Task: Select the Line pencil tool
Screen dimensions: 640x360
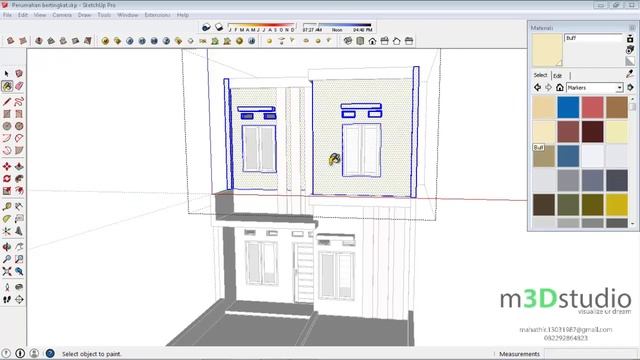Action: point(7,102)
